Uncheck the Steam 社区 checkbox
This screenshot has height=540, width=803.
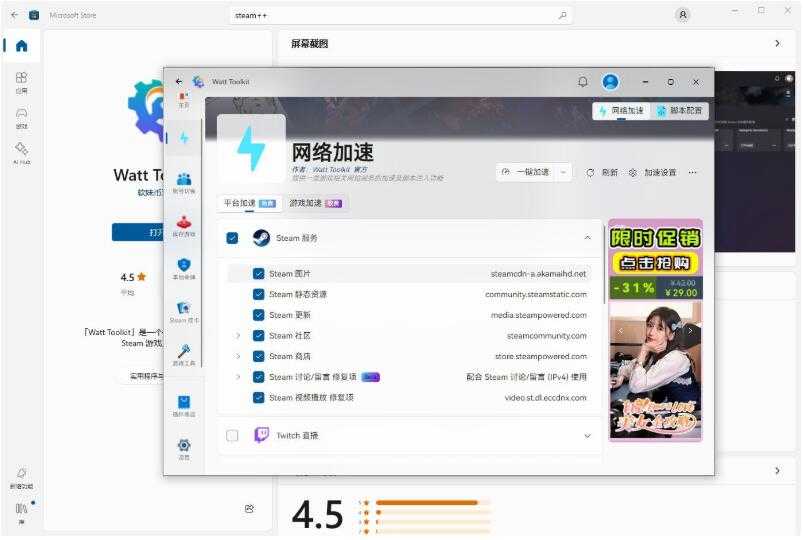(x=259, y=336)
